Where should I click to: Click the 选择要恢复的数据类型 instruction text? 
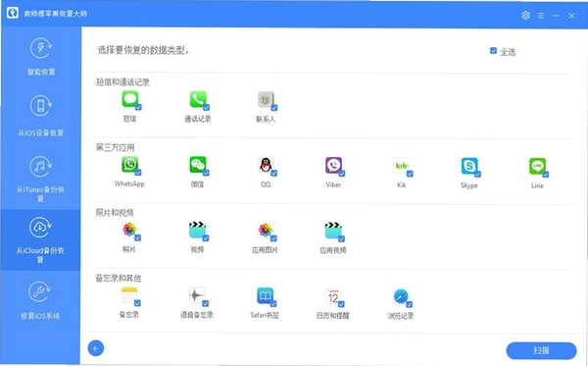click(x=144, y=50)
